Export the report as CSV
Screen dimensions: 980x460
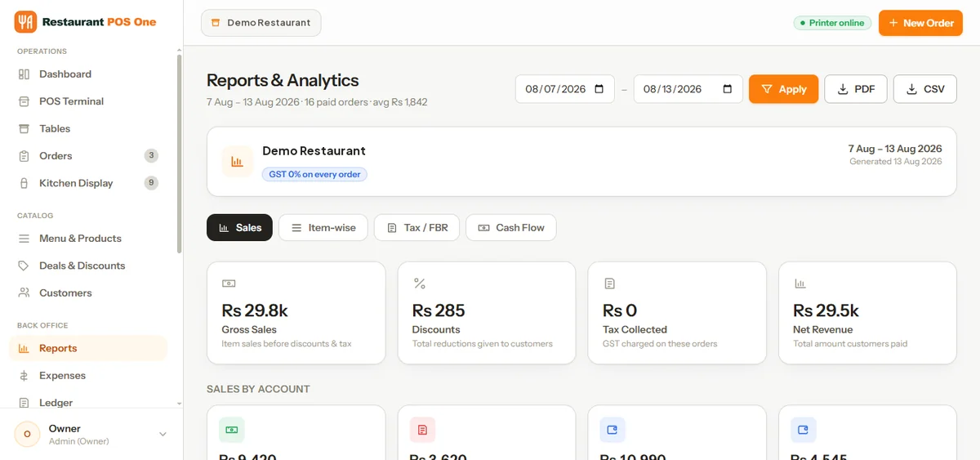(x=925, y=89)
